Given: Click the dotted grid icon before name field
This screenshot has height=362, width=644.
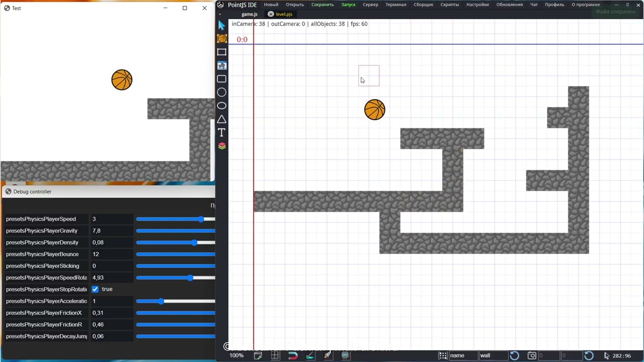Looking at the screenshot, I should 443,355.
